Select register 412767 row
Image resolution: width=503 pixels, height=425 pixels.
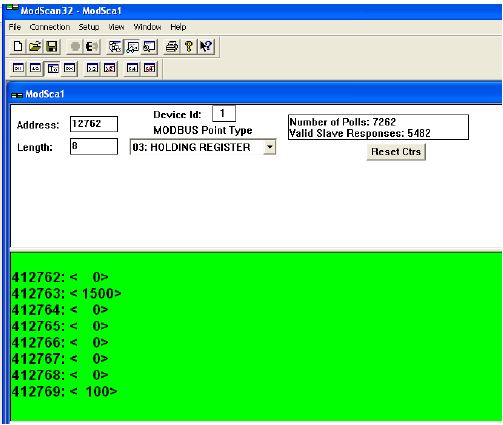[x=60, y=359]
